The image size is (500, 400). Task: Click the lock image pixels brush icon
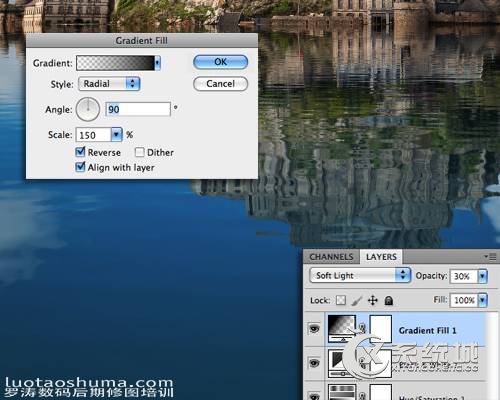[x=356, y=301]
